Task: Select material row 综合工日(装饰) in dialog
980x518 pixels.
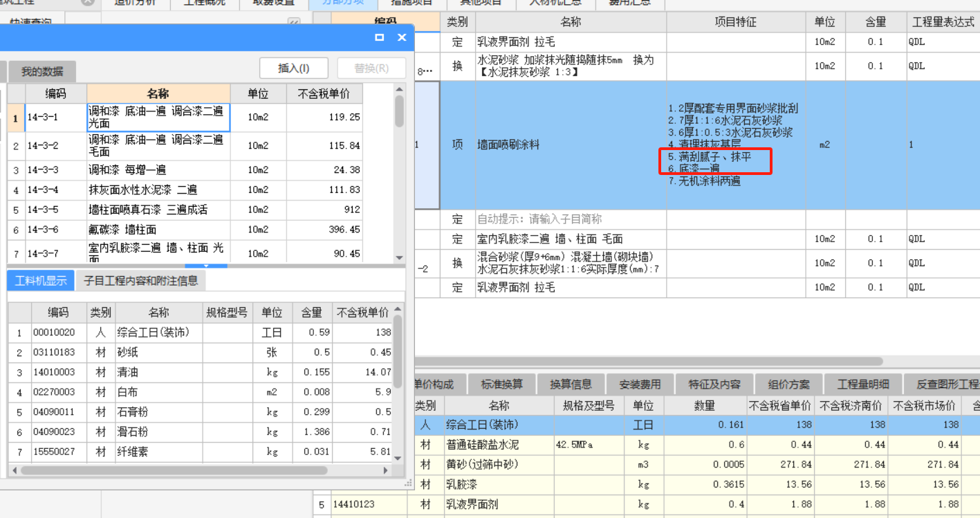Action: tap(200, 333)
